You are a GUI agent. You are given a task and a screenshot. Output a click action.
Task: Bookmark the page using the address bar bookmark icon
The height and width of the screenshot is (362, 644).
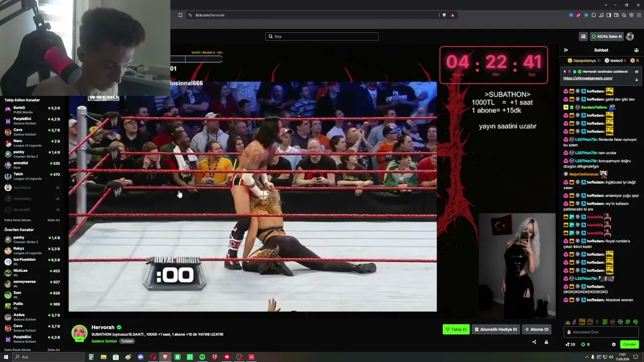(180, 15)
